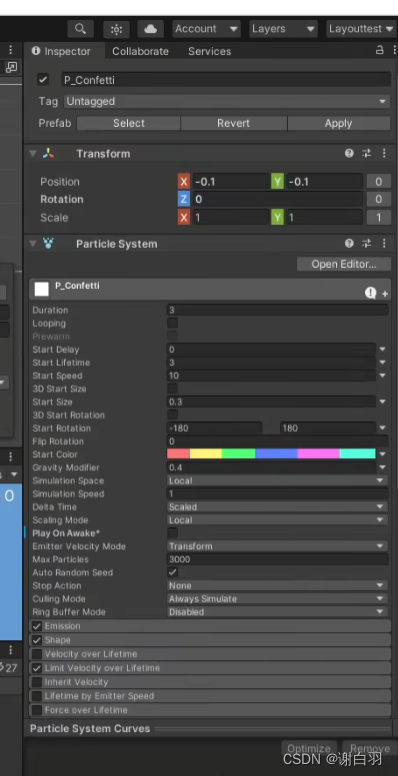Screen dimensions: 398x776
Task: Open Particle System kebab menu
Action: (384, 243)
